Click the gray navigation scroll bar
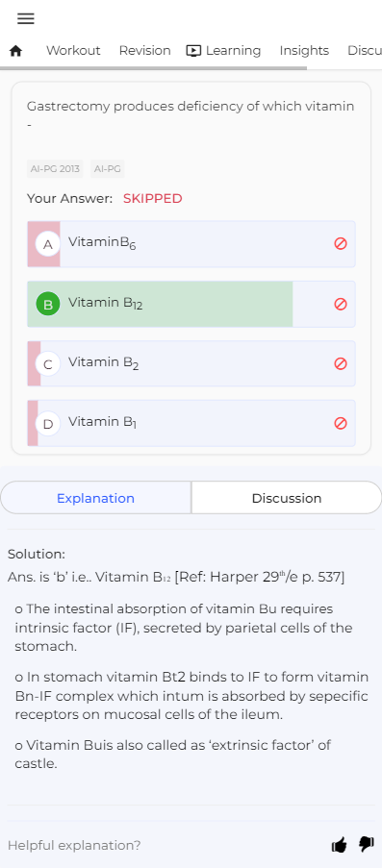The image size is (382, 868). [x=153, y=68]
